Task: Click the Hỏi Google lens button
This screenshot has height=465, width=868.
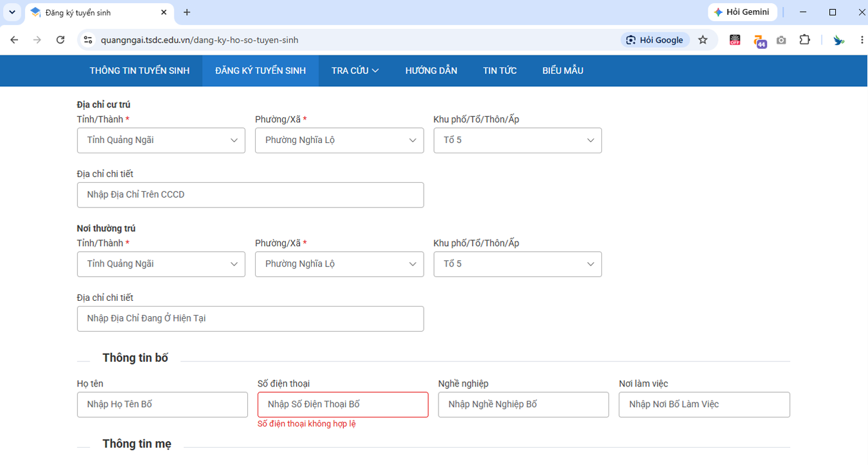Action: click(x=655, y=40)
